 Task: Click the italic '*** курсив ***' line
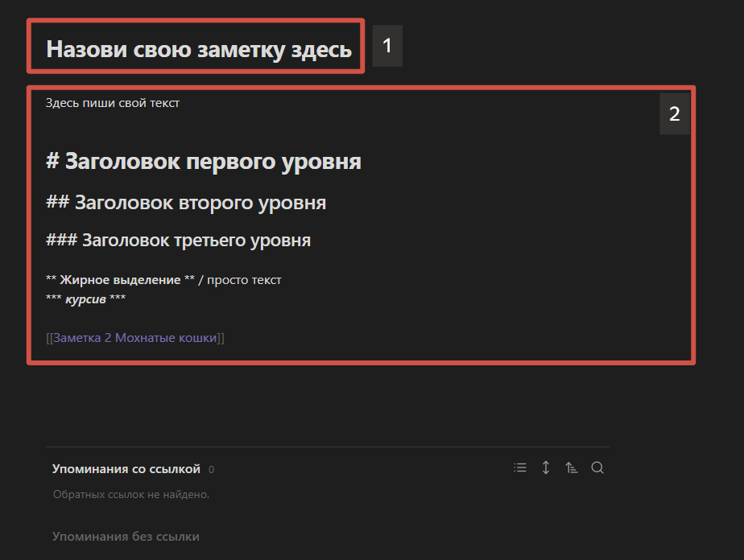tap(85, 299)
